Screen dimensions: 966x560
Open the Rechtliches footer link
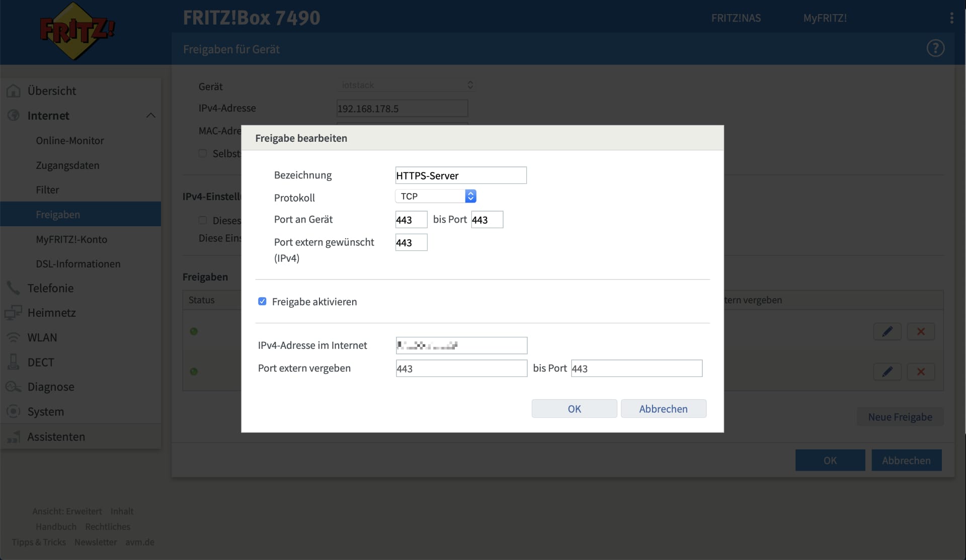[108, 527]
